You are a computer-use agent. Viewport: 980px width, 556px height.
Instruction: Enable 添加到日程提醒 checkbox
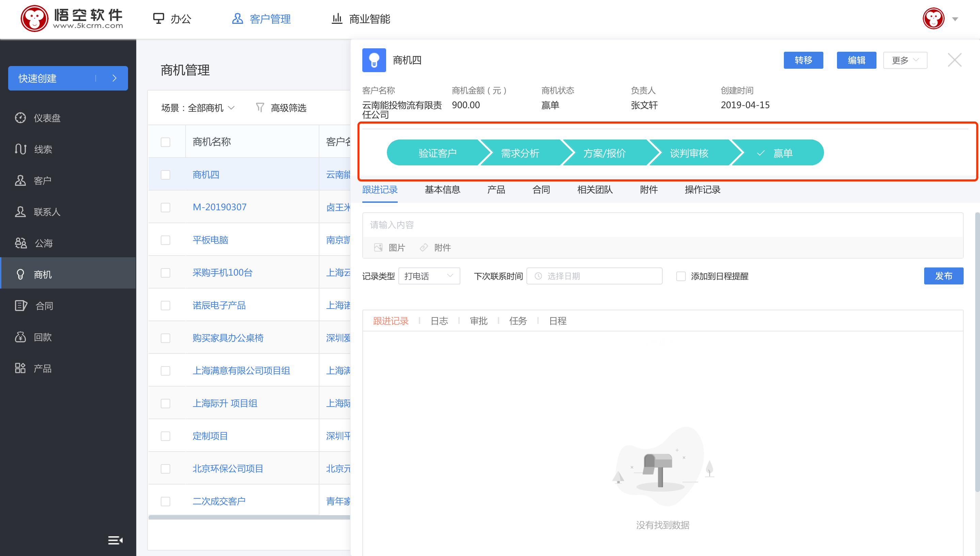click(681, 276)
